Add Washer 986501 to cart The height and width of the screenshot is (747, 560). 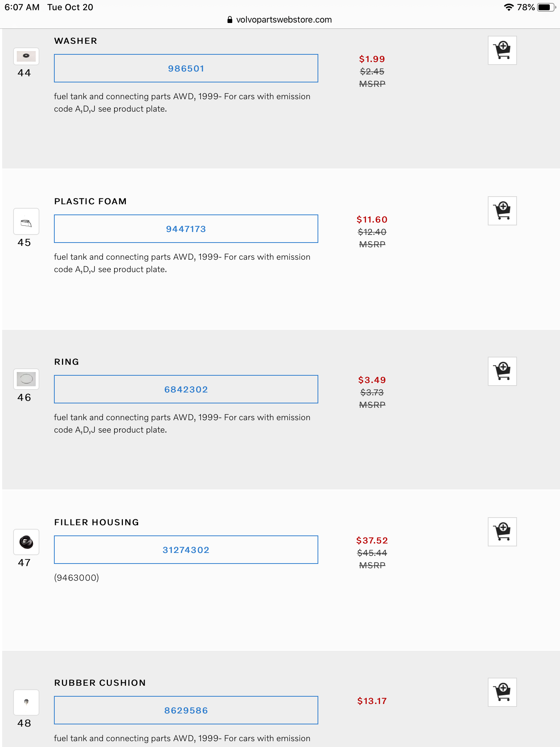[502, 50]
